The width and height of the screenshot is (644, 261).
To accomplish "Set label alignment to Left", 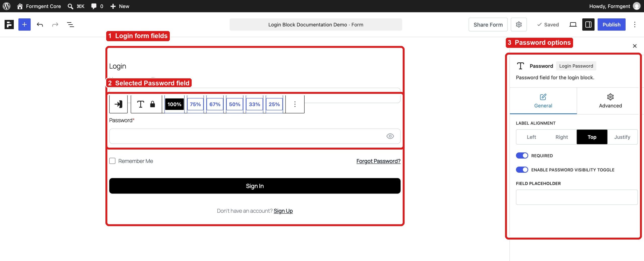I will [x=531, y=137].
